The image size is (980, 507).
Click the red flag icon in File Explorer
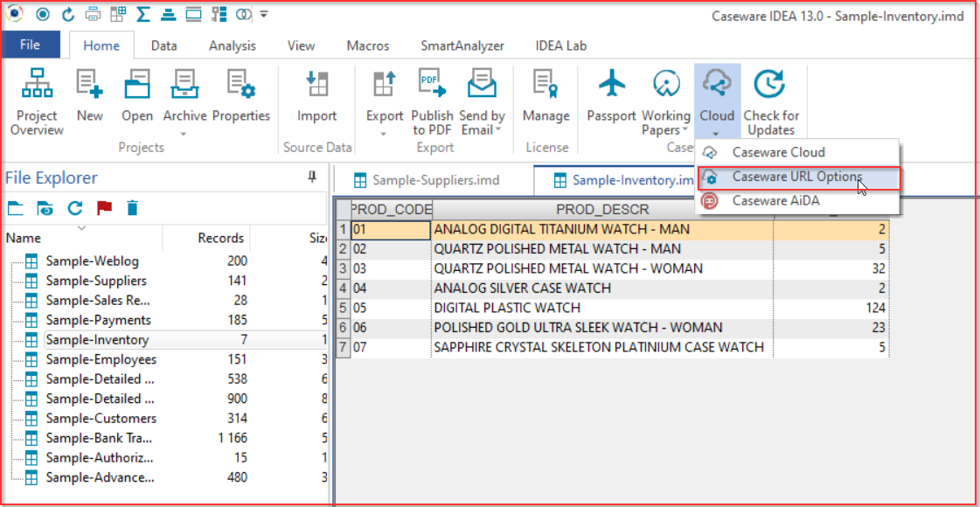(104, 208)
